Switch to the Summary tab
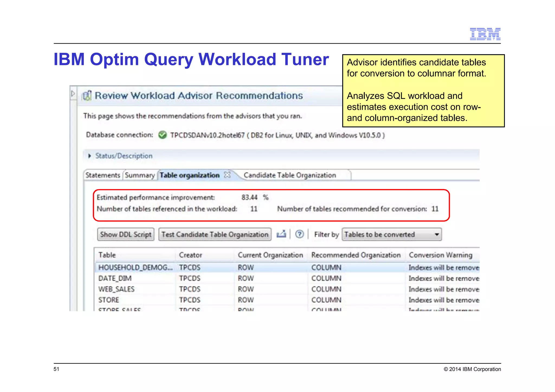 coord(140,175)
